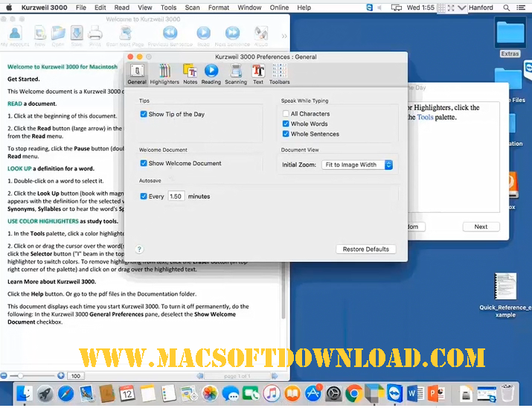Open Microsoft Word from the Dock
532x408 pixels.
(414, 394)
